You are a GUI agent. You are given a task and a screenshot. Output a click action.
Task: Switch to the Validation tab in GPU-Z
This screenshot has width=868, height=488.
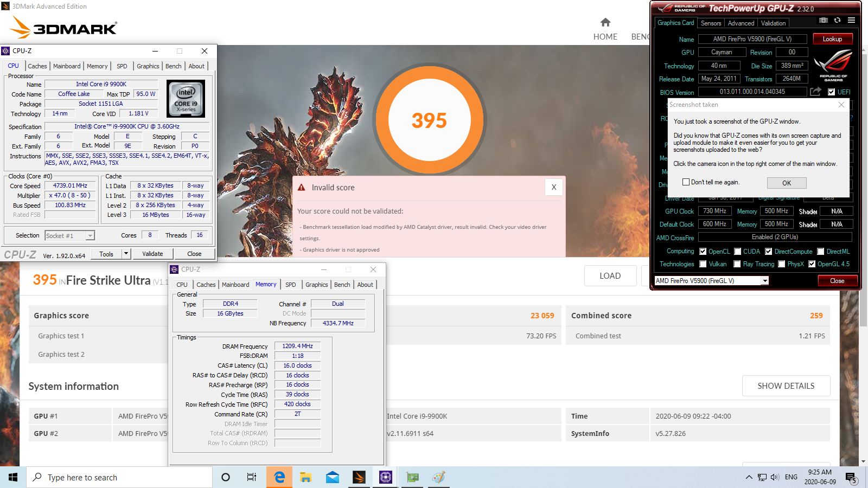point(773,23)
